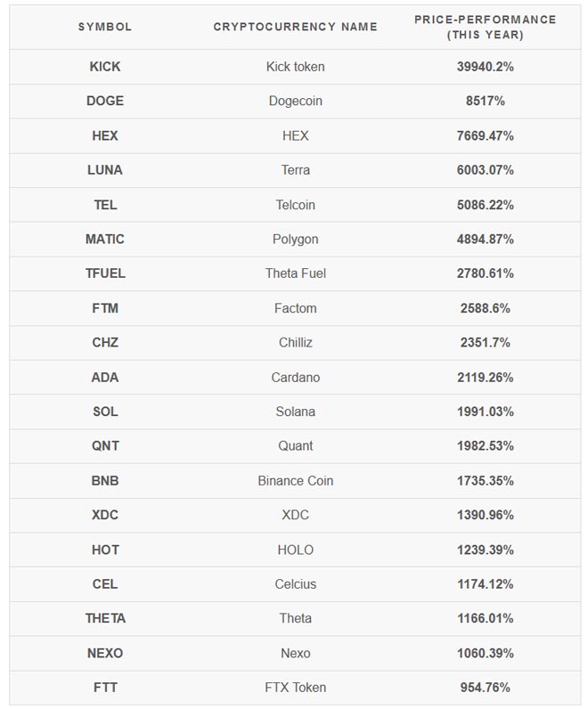Select the Telcoin name cell

coord(295,205)
